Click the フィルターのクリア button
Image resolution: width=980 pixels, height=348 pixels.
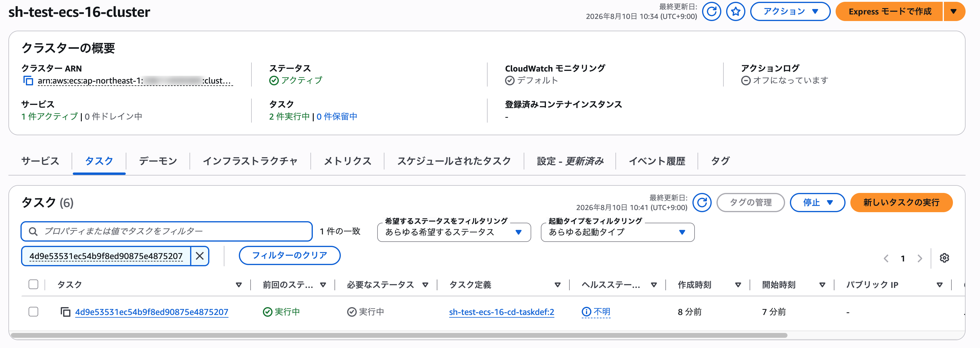(289, 255)
